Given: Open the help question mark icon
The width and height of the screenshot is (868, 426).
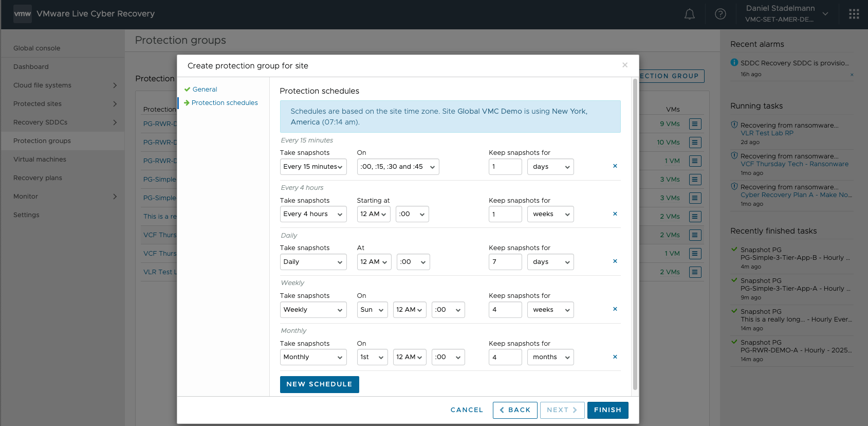Looking at the screenshot, I should pos(721,14).
